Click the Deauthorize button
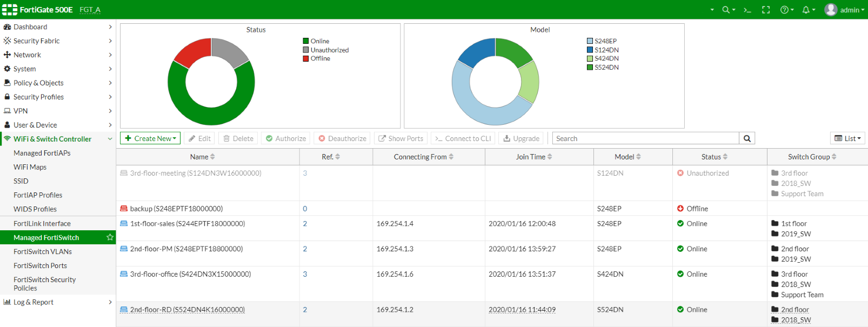The width and height of the screenshot is (868, 327). (342, 138)
